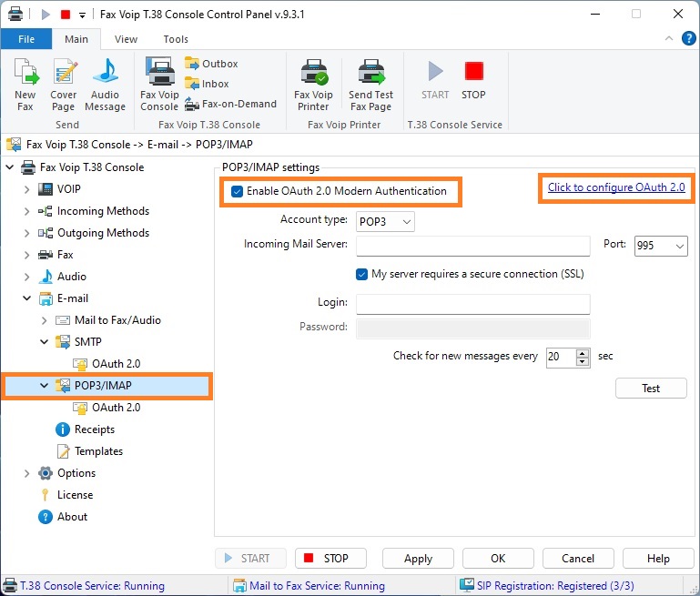700x596 pixels.
Task: Click the Incoming Mail Server field
Action: tap(473, 246)
